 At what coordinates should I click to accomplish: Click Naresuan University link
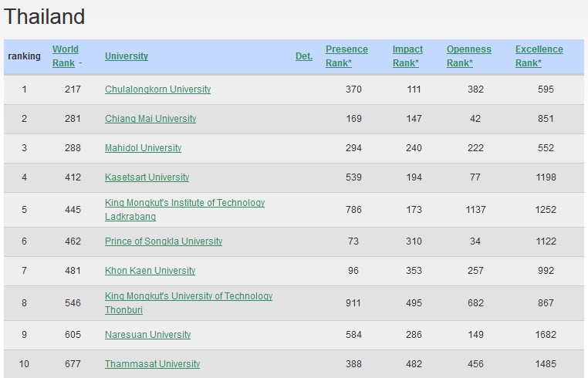(147, 335)
